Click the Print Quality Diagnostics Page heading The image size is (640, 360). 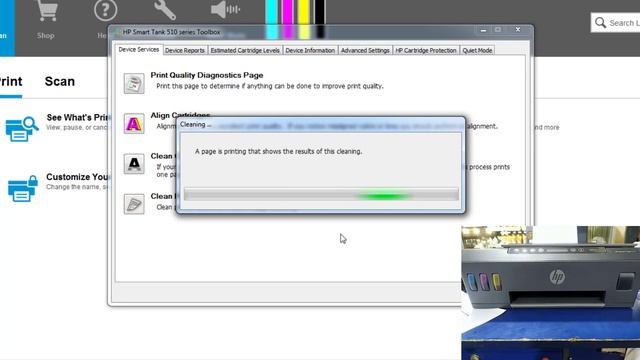207,75
